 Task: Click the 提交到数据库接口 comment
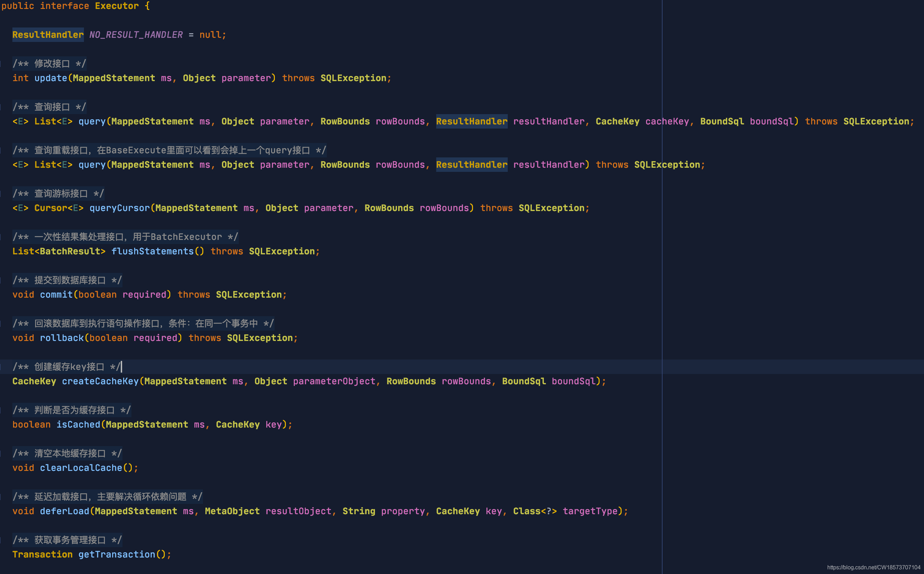[x=67, y=280]
